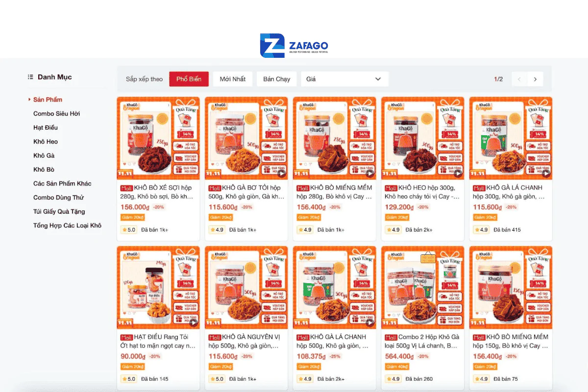Image resolution: width=588 pixels, height=392 pixels.
Task: Go to previous page with left arrow
Action: tap(519, 79)
